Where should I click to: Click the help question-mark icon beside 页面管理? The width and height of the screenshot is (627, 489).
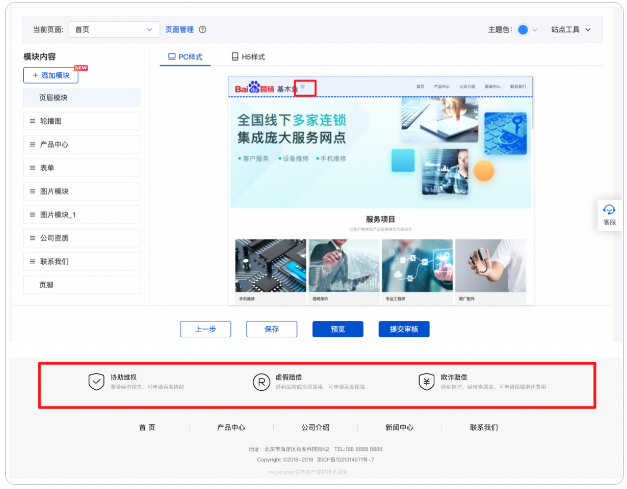point(203,30)
